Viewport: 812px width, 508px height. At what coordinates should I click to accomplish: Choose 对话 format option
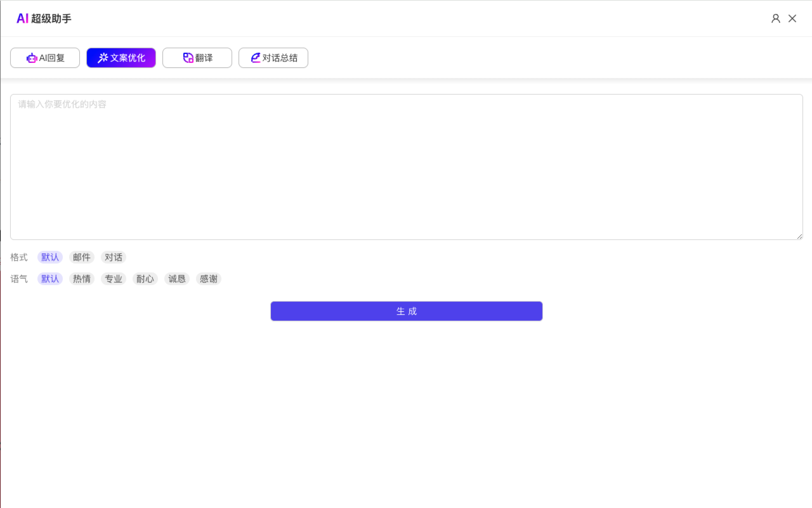(114, 257)
